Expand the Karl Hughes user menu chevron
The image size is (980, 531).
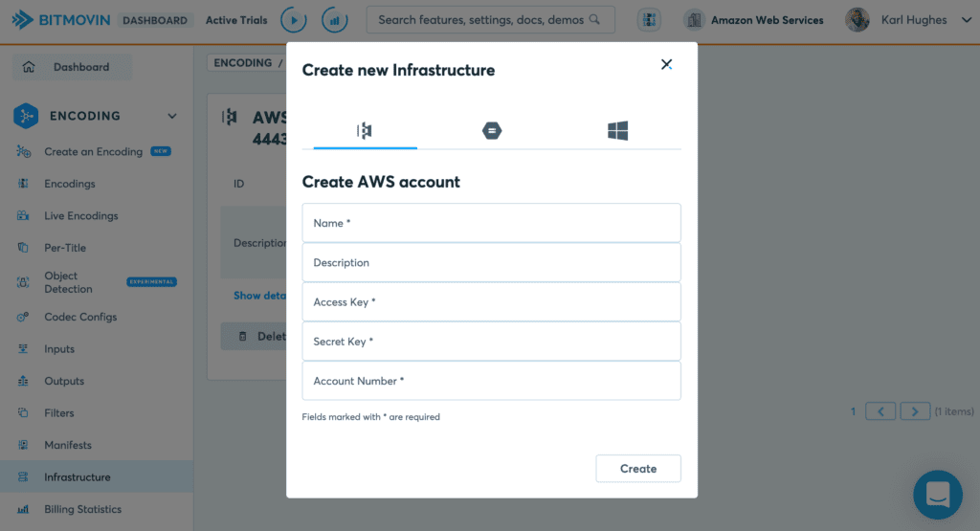[967, 20]
